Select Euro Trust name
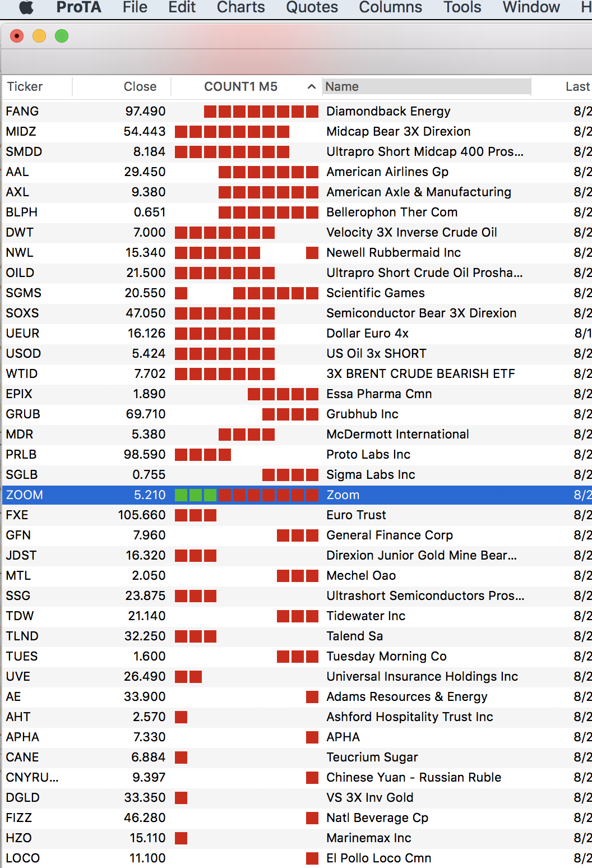592x868 pixels. click(356, 515)
